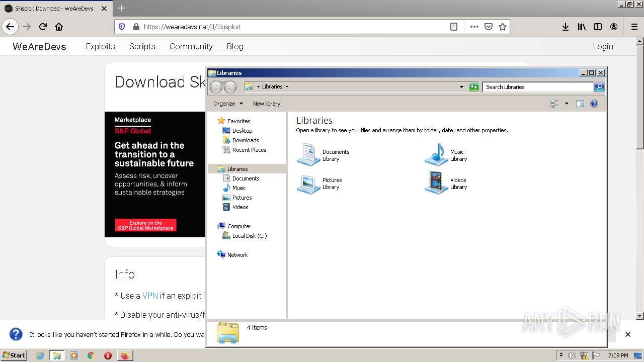Open page actions three-dot menu

[474, 27]
